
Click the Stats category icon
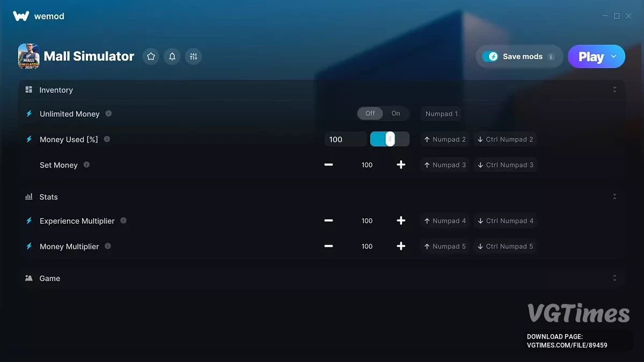pyautogui.click(x=29, y=197)
